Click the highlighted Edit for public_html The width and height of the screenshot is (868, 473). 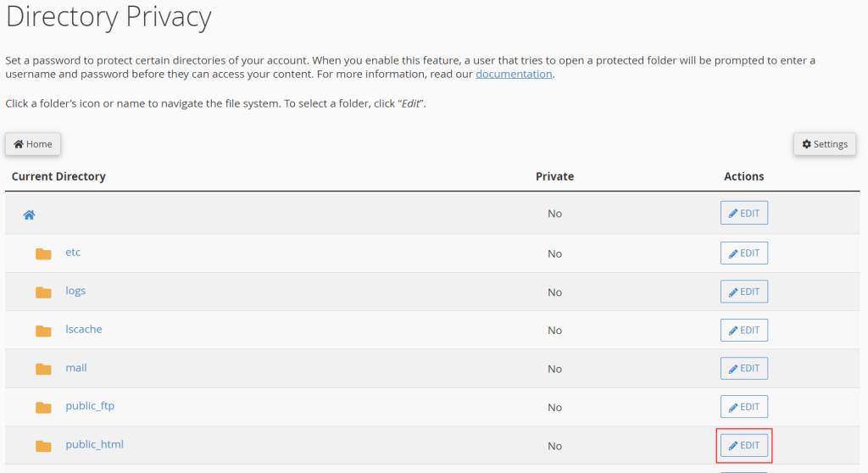point(743,445)
